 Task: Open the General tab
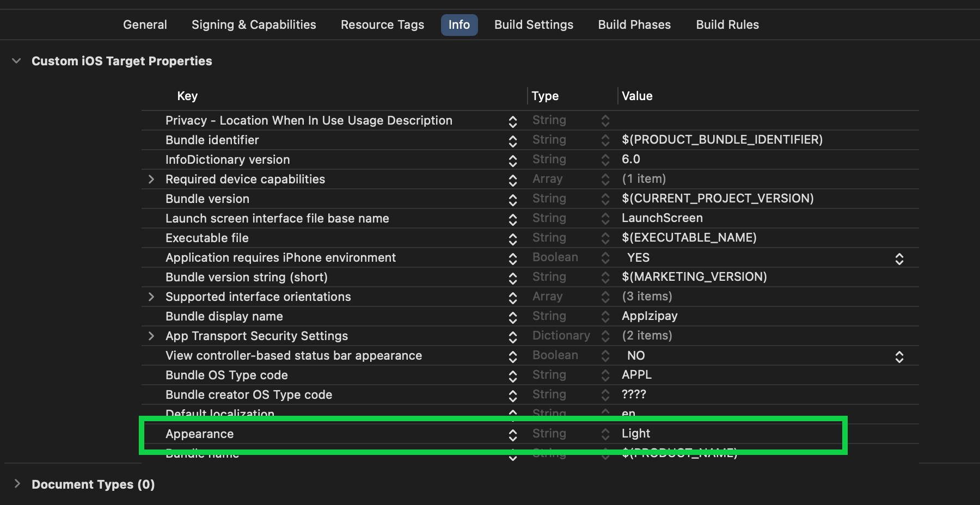[x=145, y=25]
